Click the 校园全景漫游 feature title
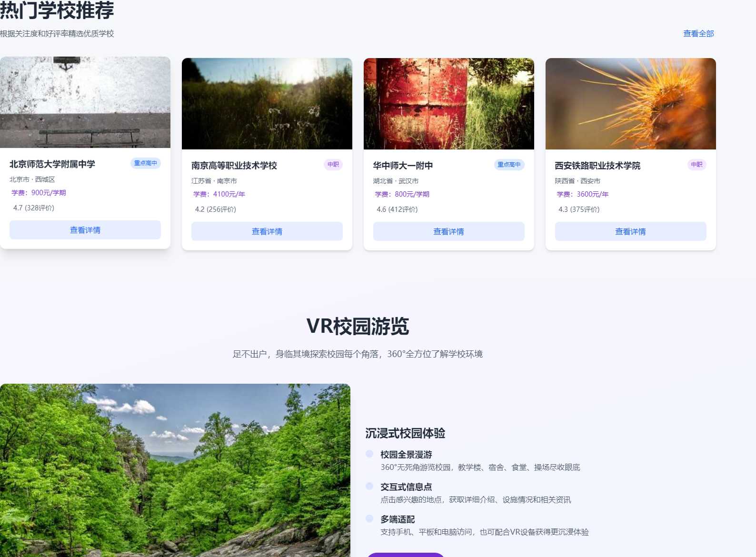Image resolution: width=756 pixels, height=557 pixels. [406, 455]
